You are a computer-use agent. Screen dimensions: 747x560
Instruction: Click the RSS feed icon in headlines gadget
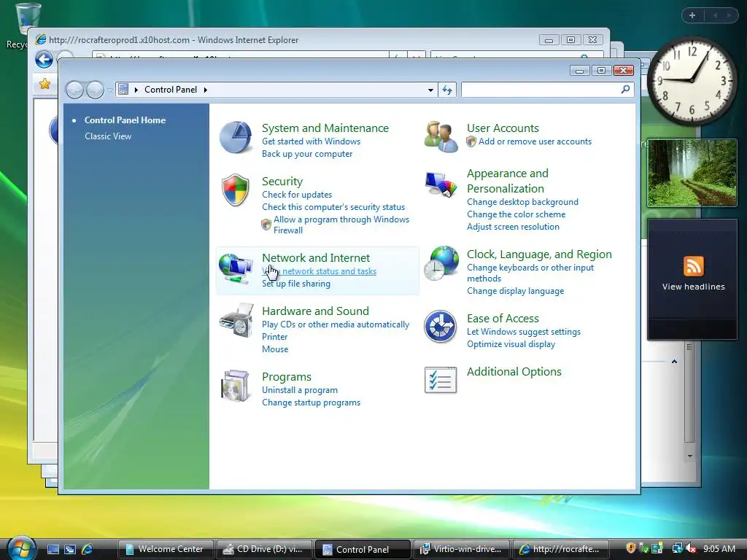tap(693, 266)
